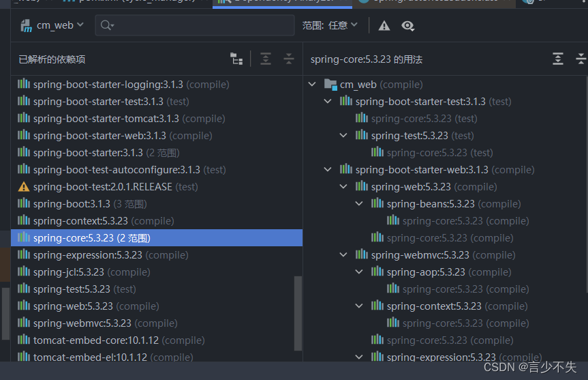Click the 已解析的依赖项 panel header
The width and height of the screenshot is (588, 380).
[x=52, y=59]
